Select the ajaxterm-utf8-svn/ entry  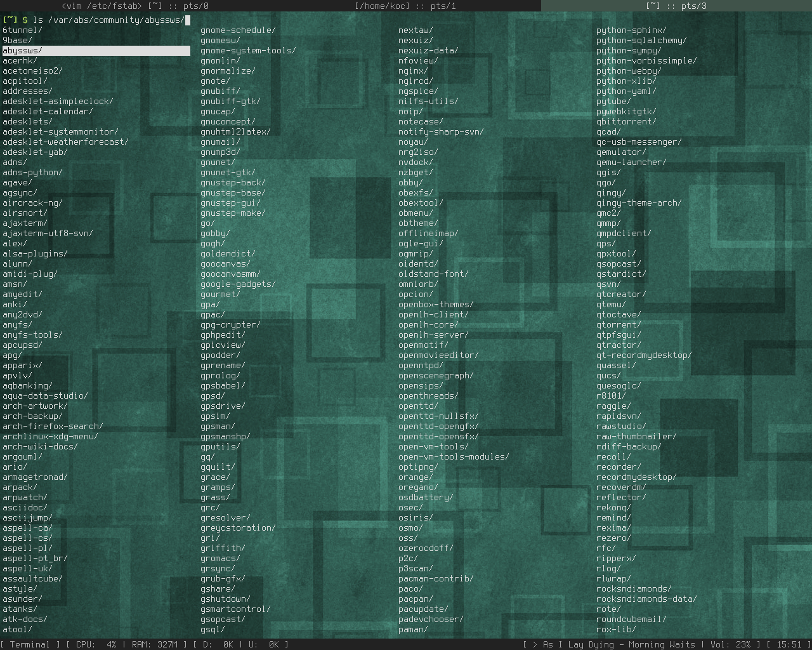pos(48,233)
